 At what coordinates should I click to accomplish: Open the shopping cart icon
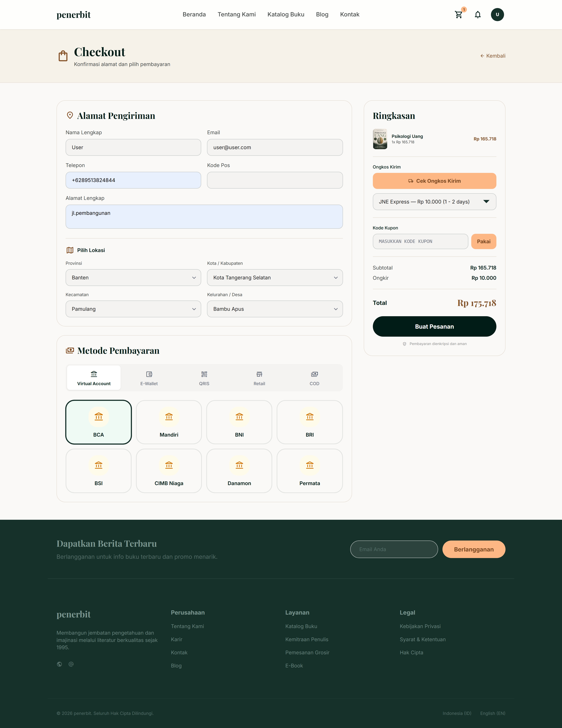[458, 15]
